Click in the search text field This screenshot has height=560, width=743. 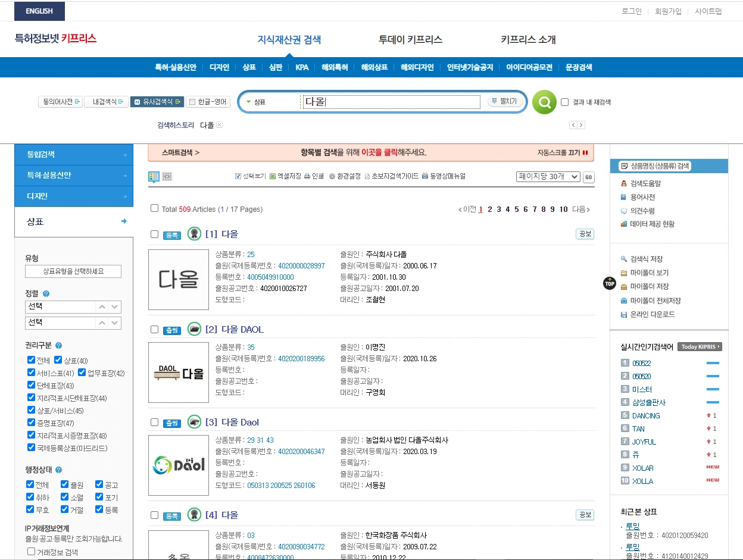pos(391,102)
